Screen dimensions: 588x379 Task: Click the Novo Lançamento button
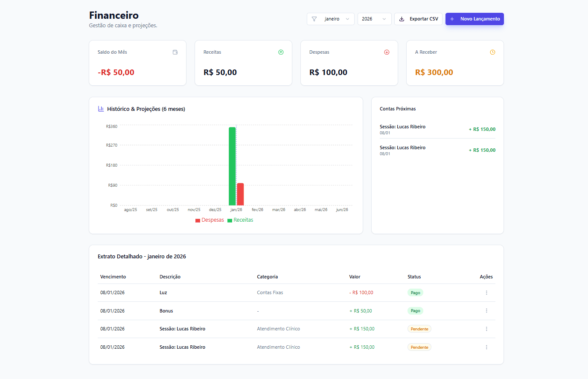(x=474, y=19)
